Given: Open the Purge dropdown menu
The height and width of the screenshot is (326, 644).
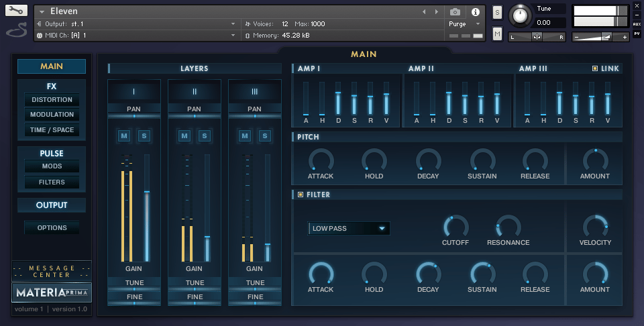Looking at the screenshot, I should (464, 24).
